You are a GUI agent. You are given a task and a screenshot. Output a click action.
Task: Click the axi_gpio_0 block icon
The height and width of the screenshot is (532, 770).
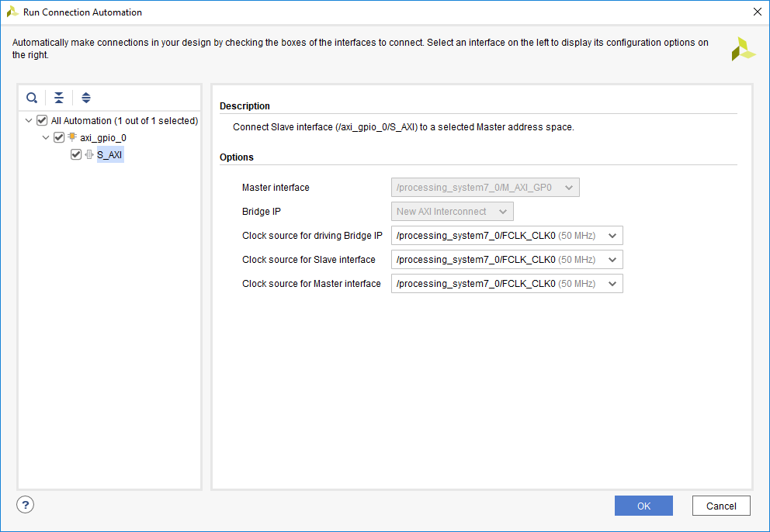pyautogui.click(x=72, y=137)
